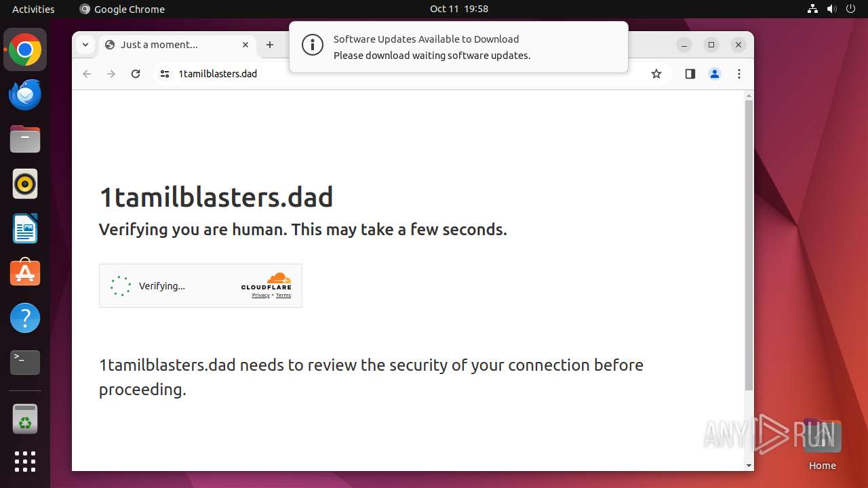Minimize the Chrome window
The height and width of the screenshot is (488, 868).
(x=684, y=45)
